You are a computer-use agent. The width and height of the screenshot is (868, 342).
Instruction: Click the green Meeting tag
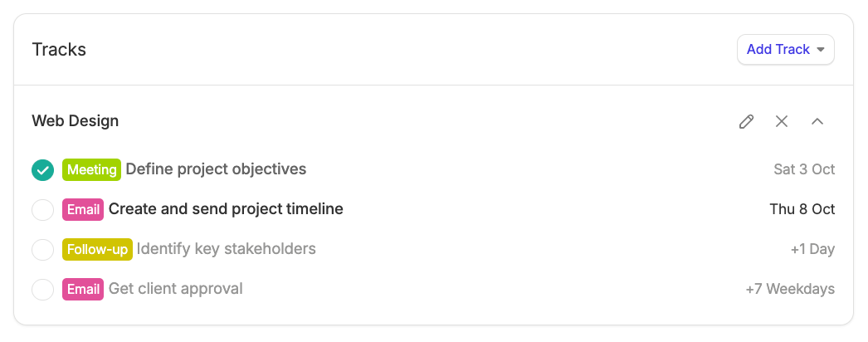pyautogui.click(x=91, y=169)
